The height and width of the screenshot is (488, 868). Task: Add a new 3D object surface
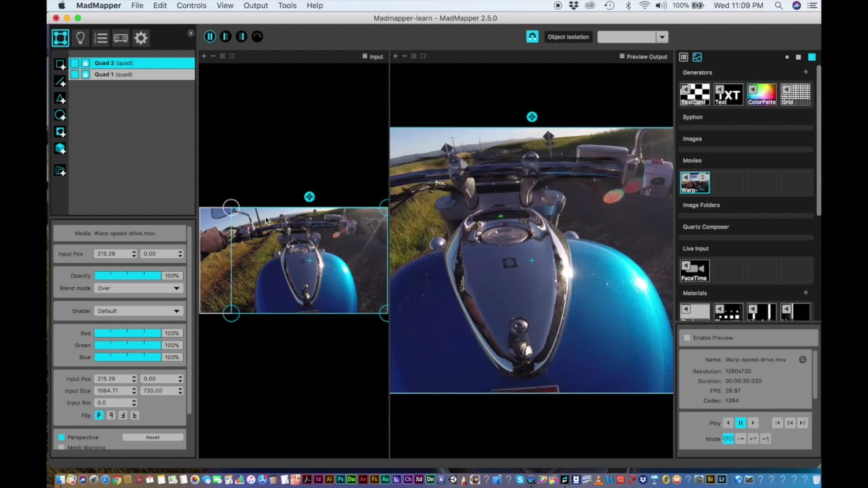[60, 149]
